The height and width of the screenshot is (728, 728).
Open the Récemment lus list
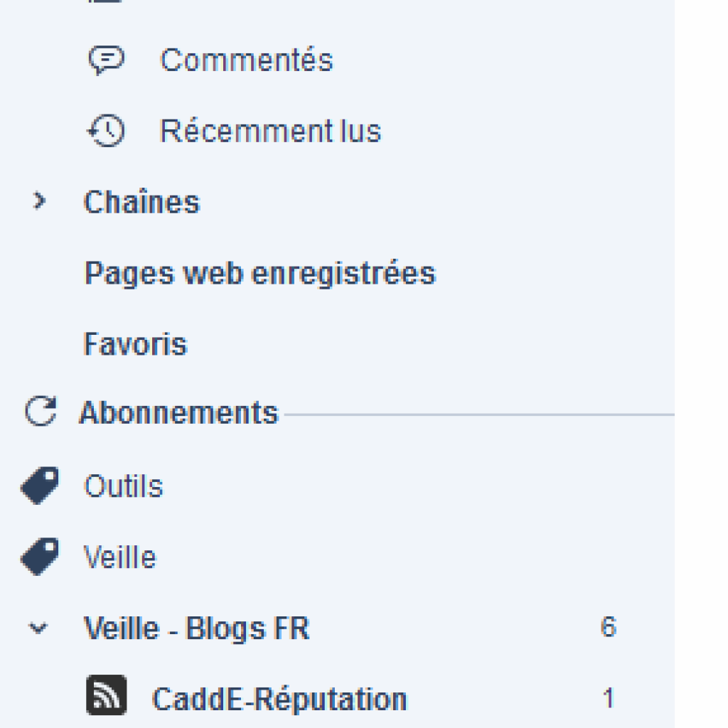pos(271,131)
